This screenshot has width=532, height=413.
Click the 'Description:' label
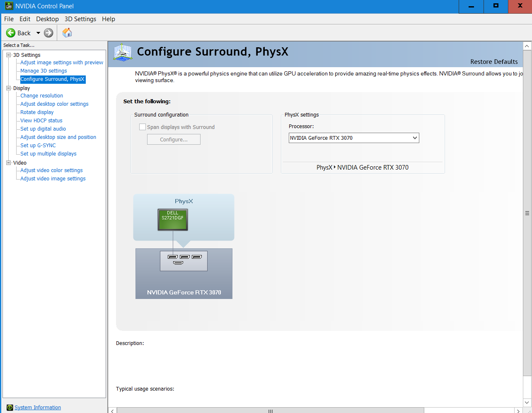130,343
